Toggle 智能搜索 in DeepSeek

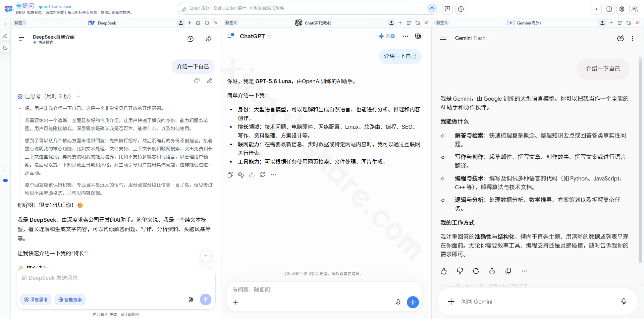tap(70, 300)
